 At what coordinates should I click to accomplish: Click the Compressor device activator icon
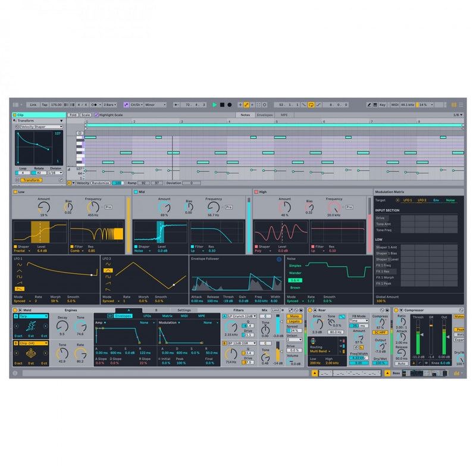coord(396,311)
